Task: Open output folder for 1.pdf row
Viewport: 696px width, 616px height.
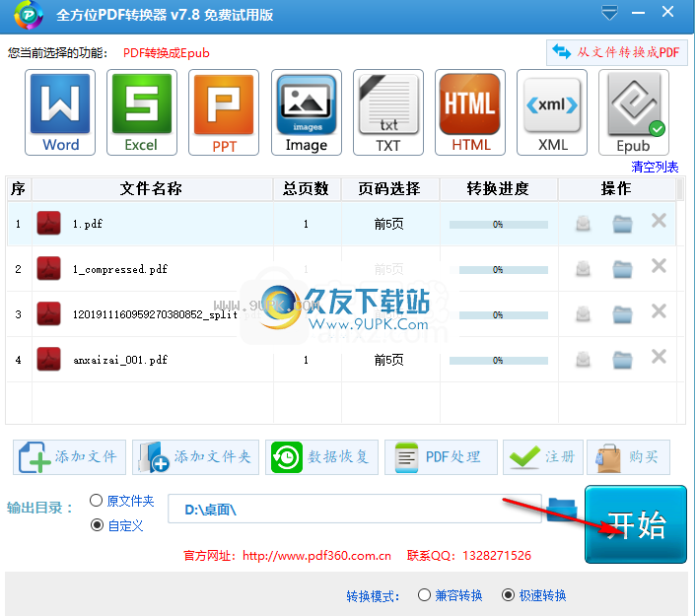Action: [x=622, y=223]
